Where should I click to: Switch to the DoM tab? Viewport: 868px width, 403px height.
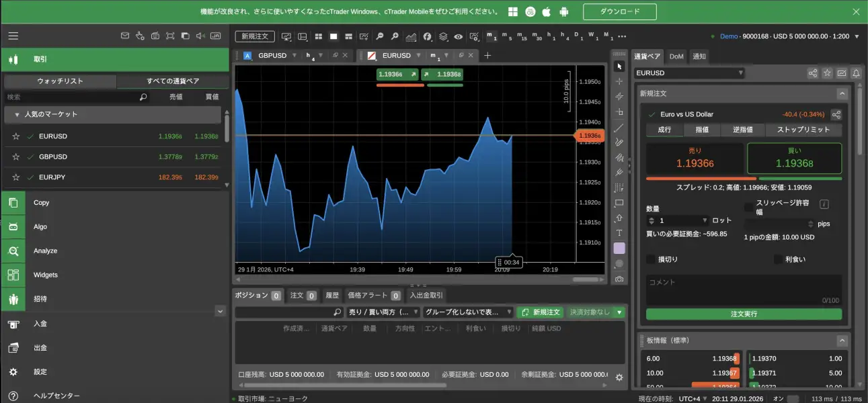click(676, 56)
